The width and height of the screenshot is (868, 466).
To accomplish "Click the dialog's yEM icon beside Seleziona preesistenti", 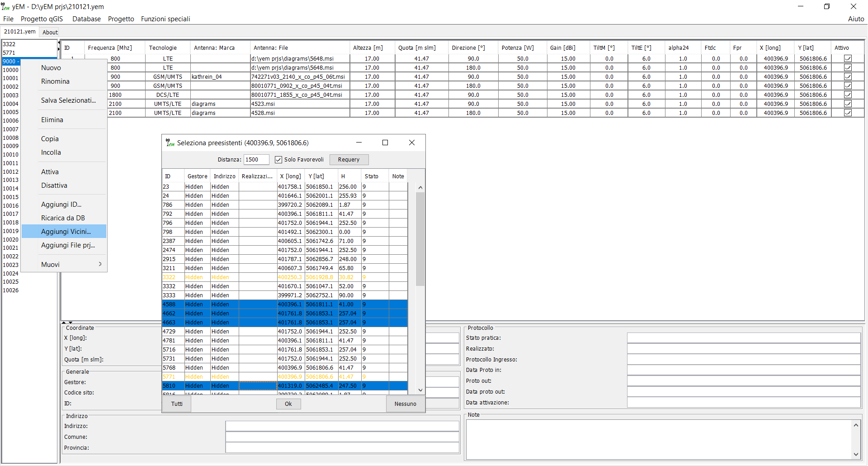I will 170,143.
